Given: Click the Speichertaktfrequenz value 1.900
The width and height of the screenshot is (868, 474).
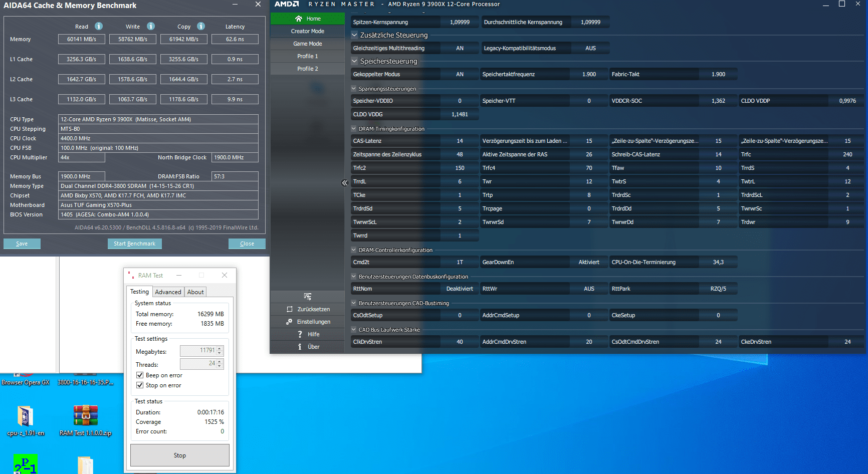Looking at the screenshot, I should 589,74.
